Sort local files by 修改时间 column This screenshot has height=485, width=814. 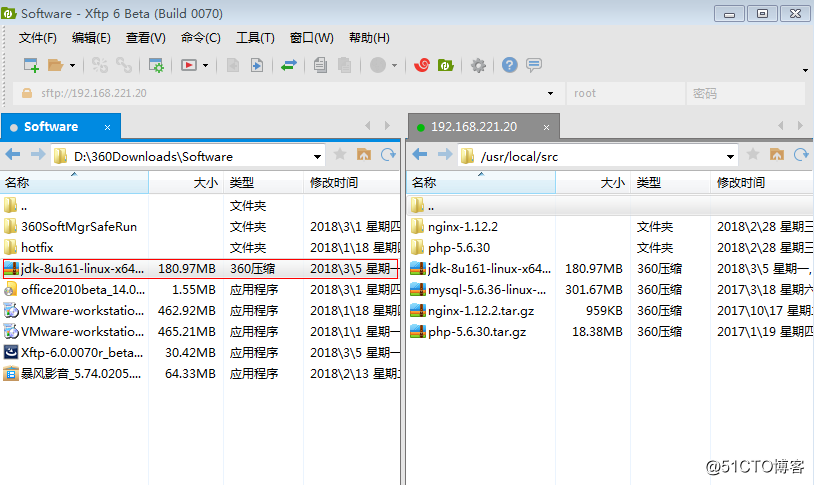click(x=351, y=182)
